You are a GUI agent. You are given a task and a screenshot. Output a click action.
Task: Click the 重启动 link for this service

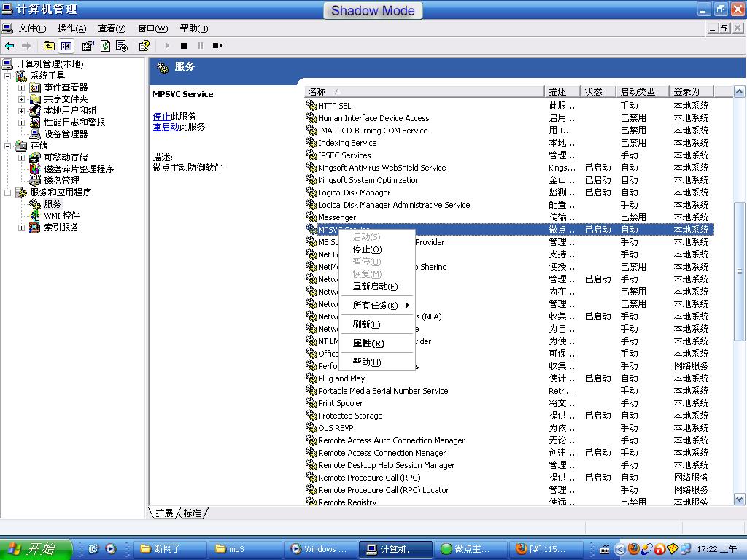(166, 127)
